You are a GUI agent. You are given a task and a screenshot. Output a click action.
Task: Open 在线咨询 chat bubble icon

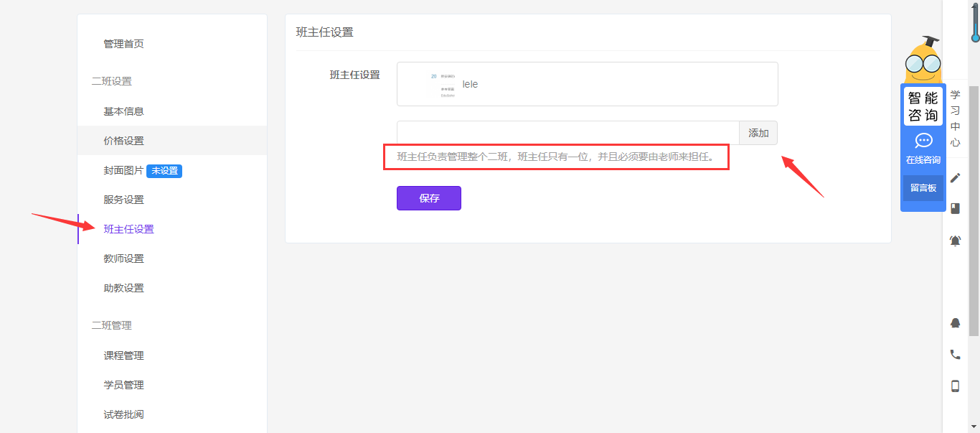pyautogui.click(x=923, y=141)
